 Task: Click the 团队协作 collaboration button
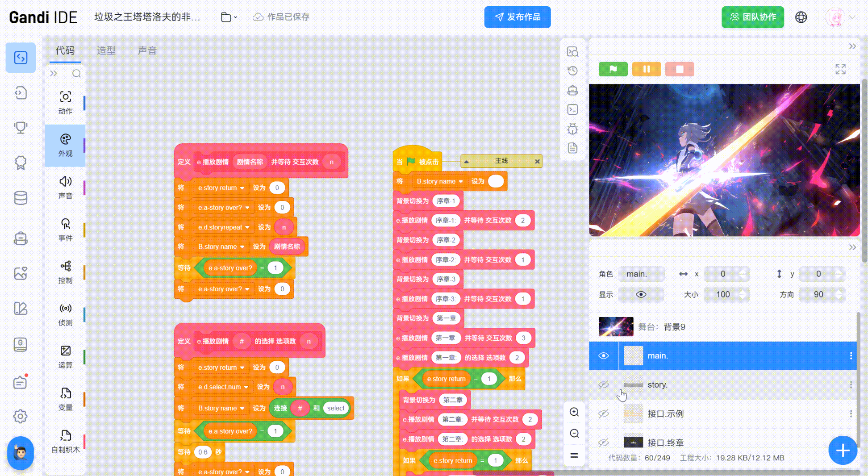tap(753, 17)
